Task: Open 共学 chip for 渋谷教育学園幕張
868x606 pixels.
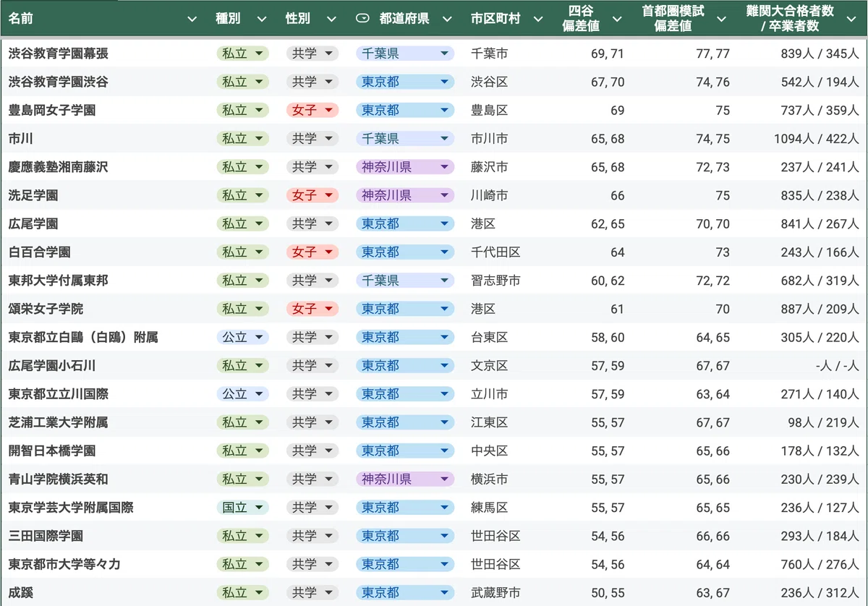Action: [312, 54]
